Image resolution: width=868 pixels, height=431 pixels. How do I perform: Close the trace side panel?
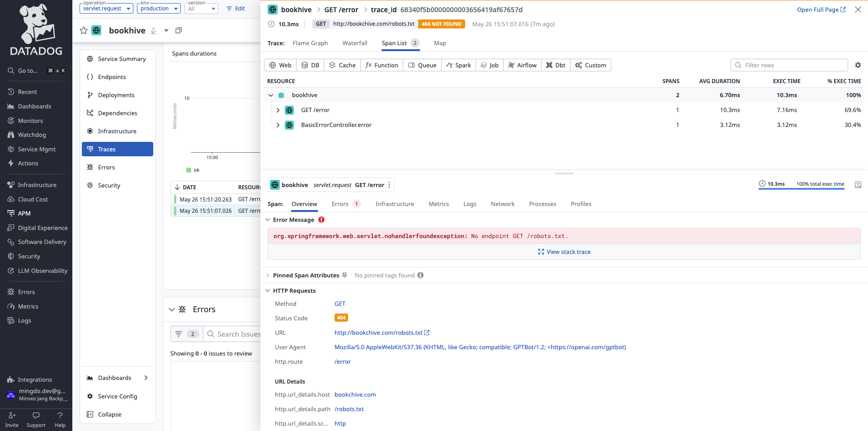[x=858, y=9]
